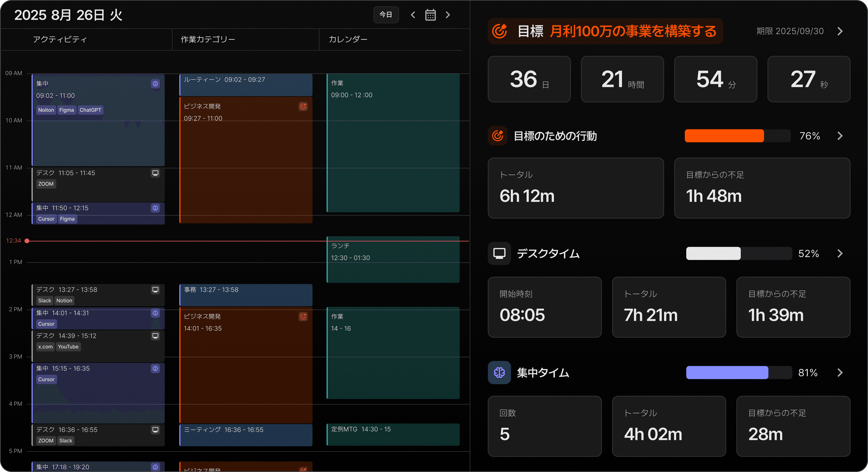Viewport: 868px width, 472px height.
Task: Select the アクティビティ column header
Action: (60, 39)
